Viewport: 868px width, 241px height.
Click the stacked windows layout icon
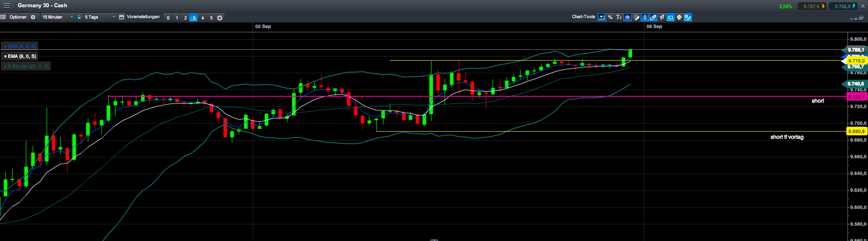click(x=861, y=18)
